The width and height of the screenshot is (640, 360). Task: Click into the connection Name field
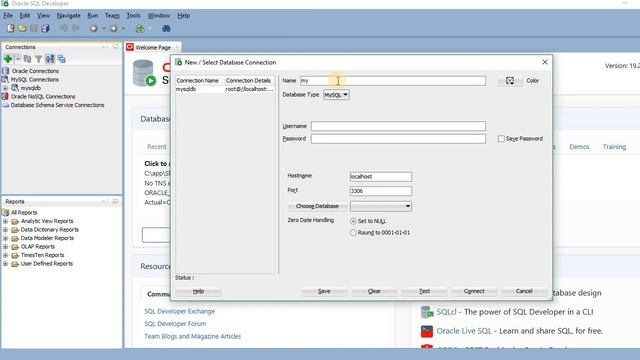393,81
